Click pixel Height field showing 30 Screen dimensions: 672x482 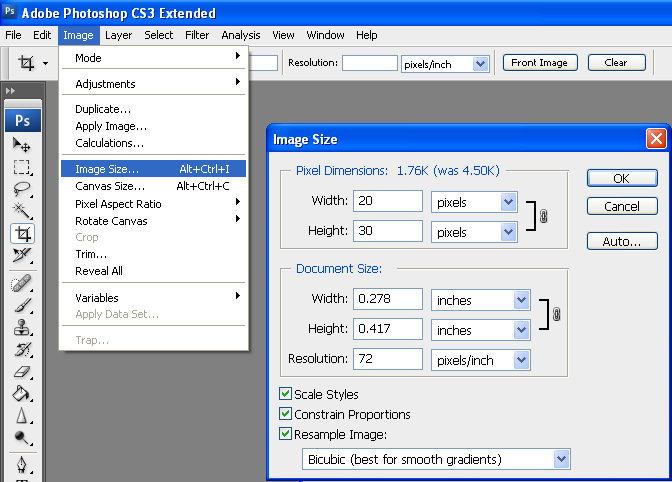click(x=388, y=231)
